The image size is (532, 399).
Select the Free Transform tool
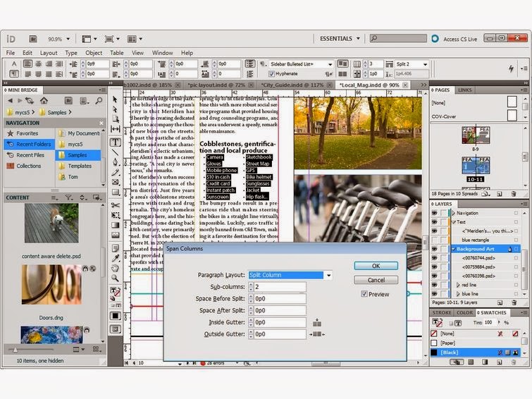pos(116,215)
